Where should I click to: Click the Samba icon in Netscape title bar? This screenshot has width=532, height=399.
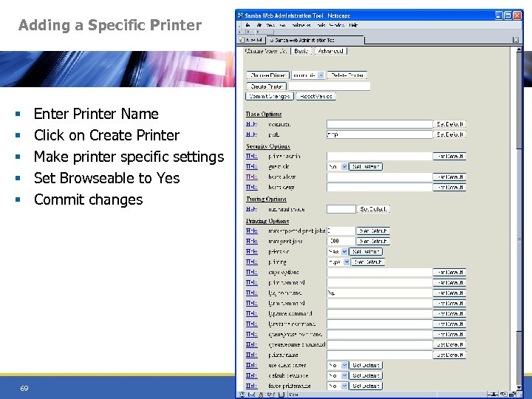pyautogui.click(x=241, y=16)
